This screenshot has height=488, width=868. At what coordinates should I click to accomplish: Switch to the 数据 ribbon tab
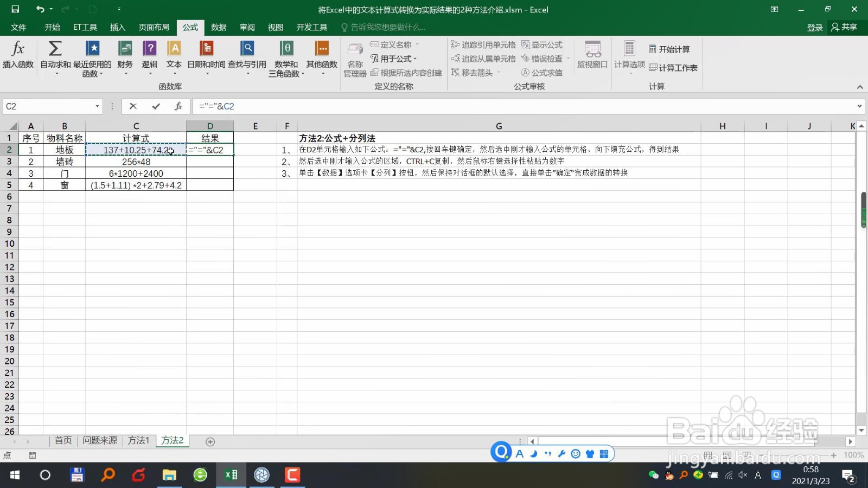pyautogui.click(x=219, y=27)
